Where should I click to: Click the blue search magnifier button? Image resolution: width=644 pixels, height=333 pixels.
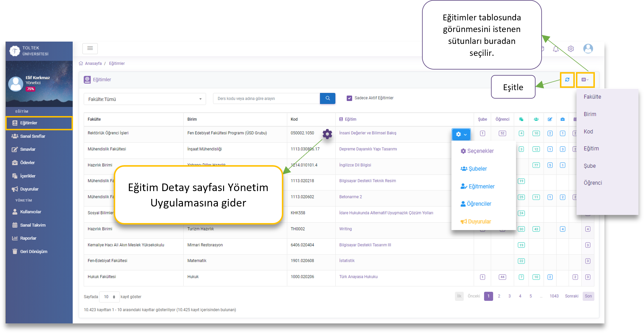pyautogui.click(x=328, y=98)
